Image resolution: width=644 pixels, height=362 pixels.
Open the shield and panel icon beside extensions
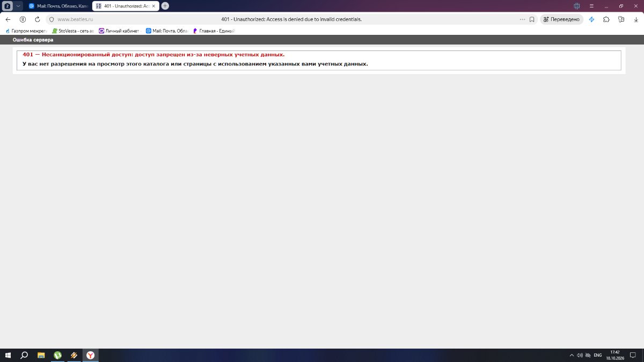[621, 19]
